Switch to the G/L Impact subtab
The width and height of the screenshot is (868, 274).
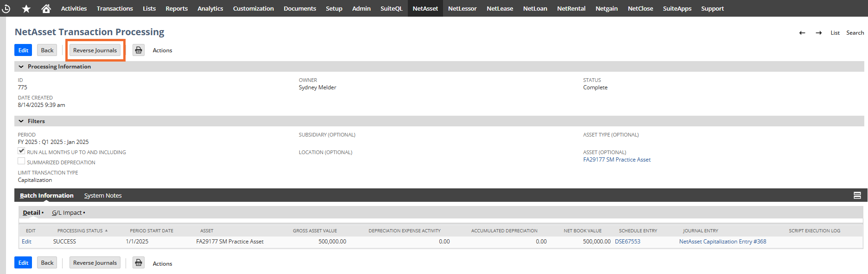coord(67,213)
